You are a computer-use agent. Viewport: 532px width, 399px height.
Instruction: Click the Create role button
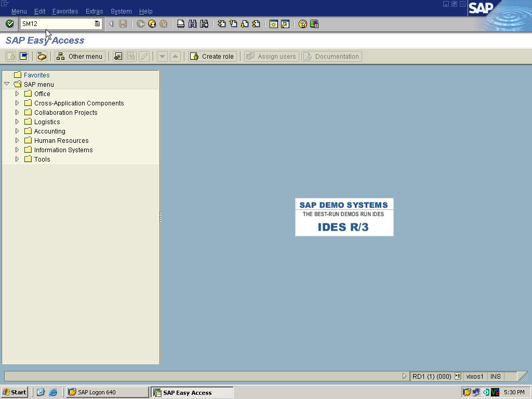pos(212,56)
